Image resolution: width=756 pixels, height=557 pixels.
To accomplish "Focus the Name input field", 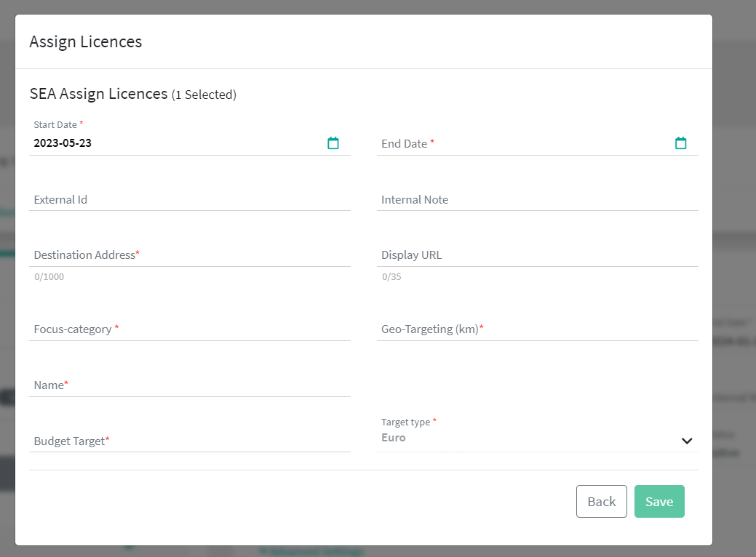I will pos(189,385).
